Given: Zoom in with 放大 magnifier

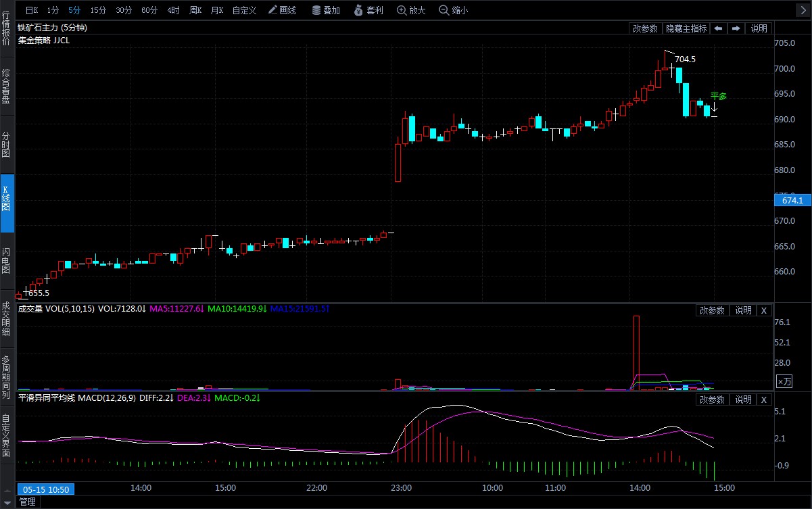Looking at the screenshot, I should pos(411,10).
